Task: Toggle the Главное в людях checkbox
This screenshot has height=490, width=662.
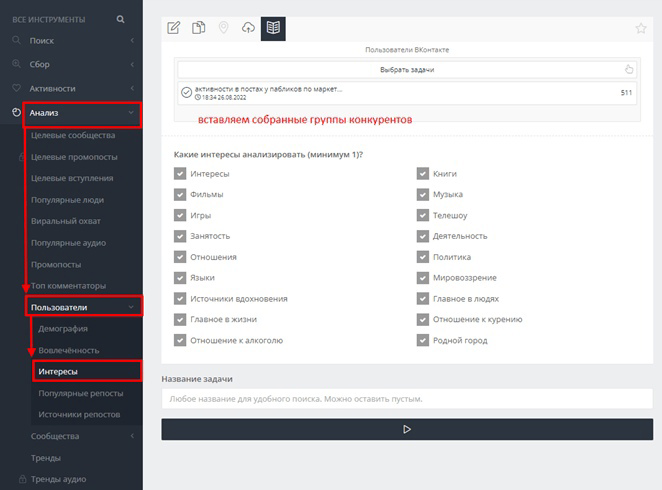Action: [x=423, y=298]
